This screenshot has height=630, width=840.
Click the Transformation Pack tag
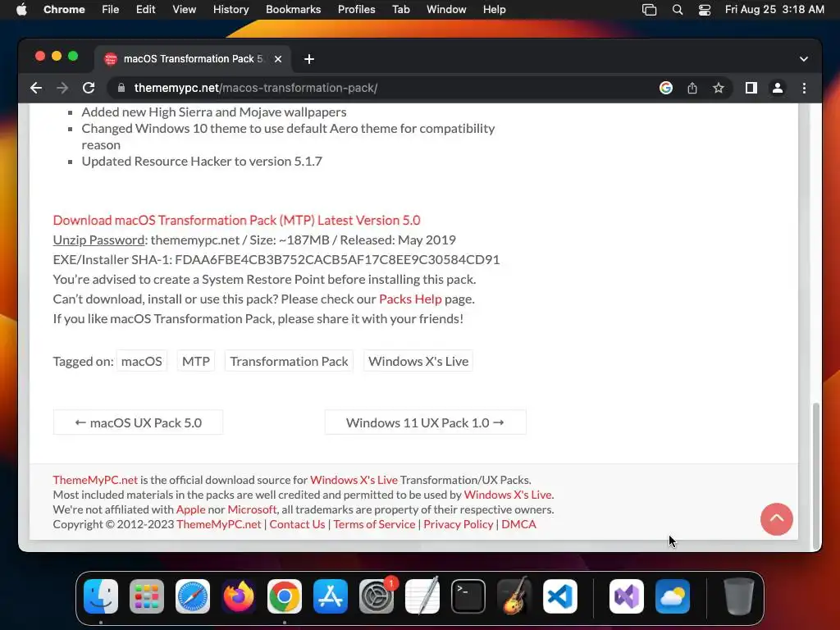(x=290, y=361)
